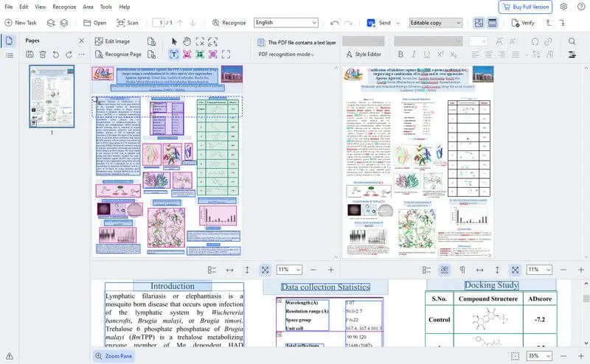Viewport: 590px width, 364px height.
Task: Click the page number input field
Action: 159,23
